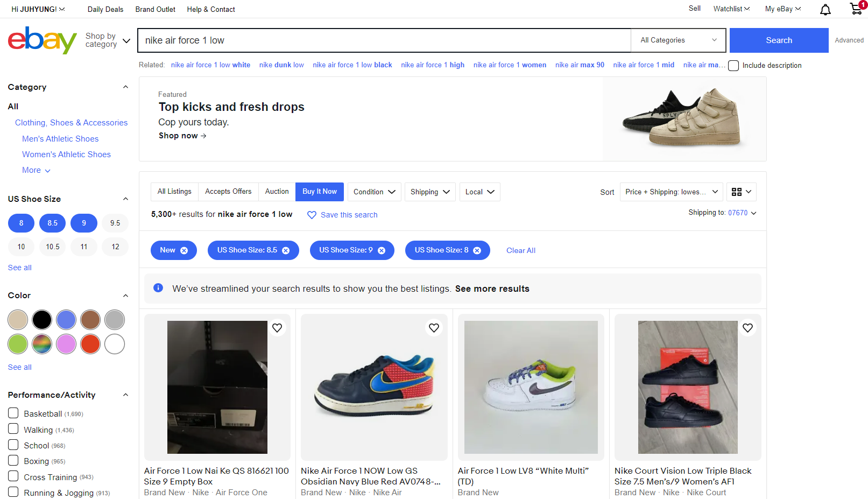Check the Running & Jogging filter
Viewport: 868px width, 499px height.
coord(13,492)
